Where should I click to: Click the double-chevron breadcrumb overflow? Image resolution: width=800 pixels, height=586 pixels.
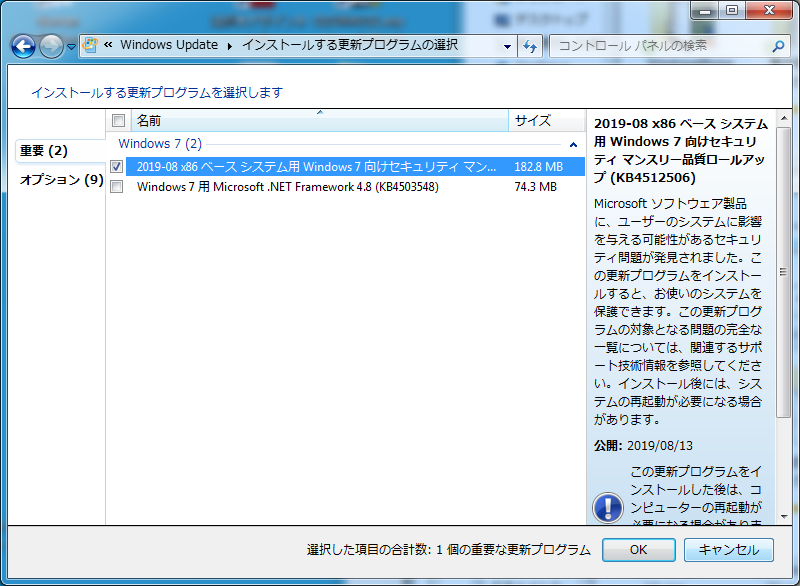[108, 45]
